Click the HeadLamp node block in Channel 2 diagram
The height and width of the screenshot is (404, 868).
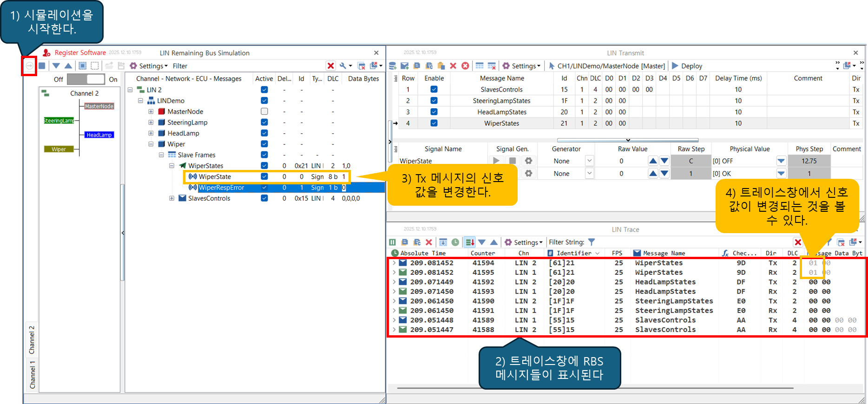click(x=99, y=135)
